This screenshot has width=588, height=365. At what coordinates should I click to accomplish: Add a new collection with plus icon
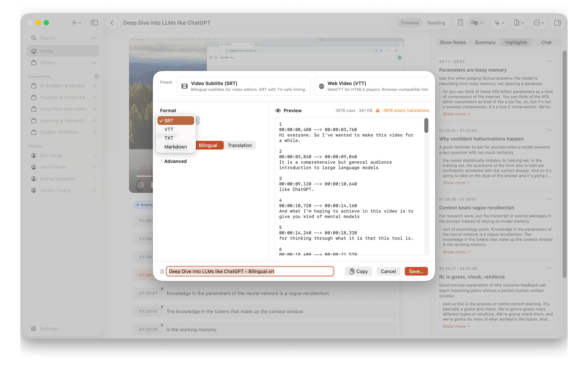pyautogui.click(x=97, y=77)
